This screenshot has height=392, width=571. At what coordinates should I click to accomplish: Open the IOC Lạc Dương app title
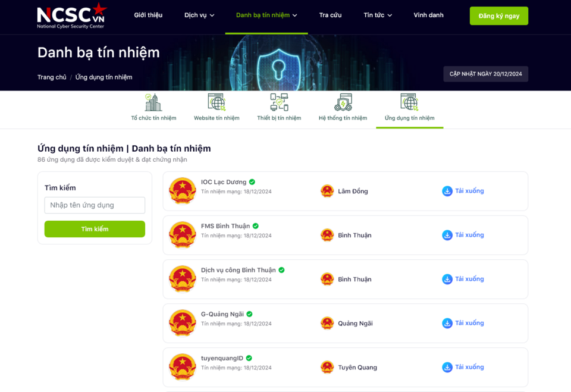click(224, 182)
